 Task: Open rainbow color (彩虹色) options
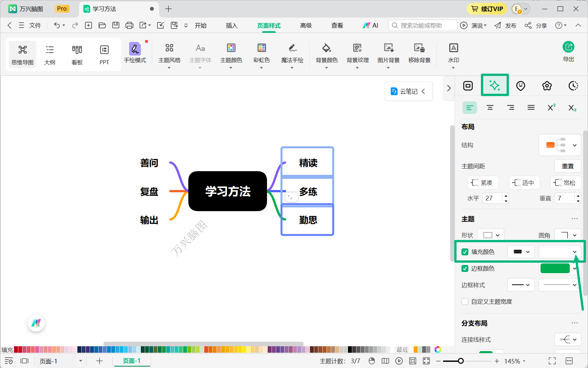click(x=261, y=55)
